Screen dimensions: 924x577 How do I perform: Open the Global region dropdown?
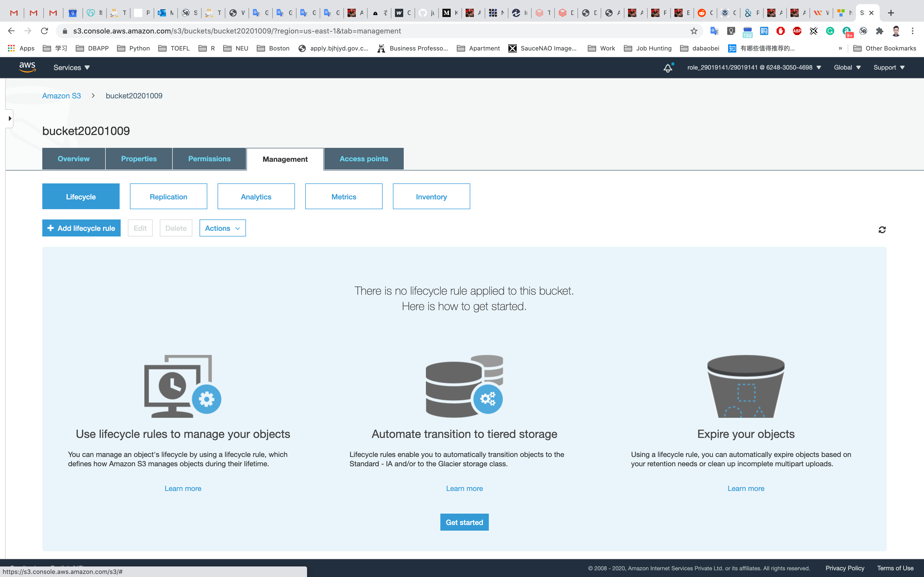click(847, 67)
